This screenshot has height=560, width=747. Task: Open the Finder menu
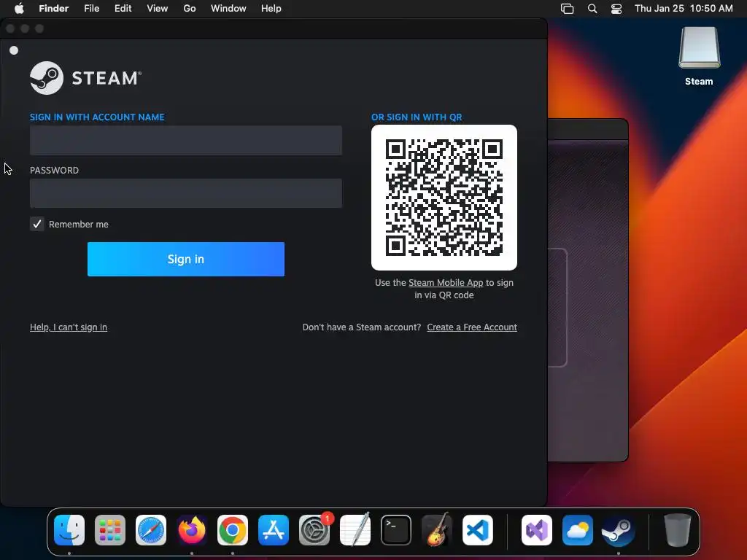pos(54,9)
